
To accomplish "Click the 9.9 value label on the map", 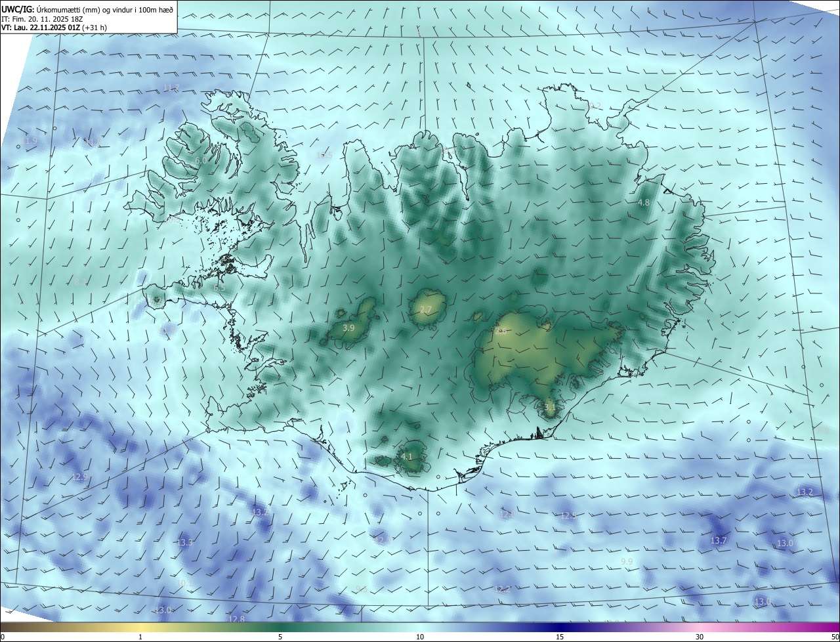I will coord(627,561).
